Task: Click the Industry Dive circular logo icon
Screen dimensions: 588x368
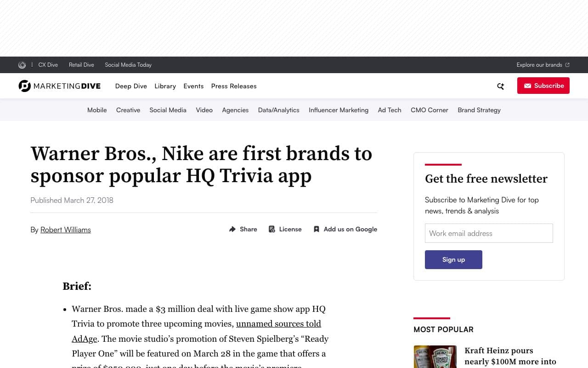Action: [x=22, y=65]
